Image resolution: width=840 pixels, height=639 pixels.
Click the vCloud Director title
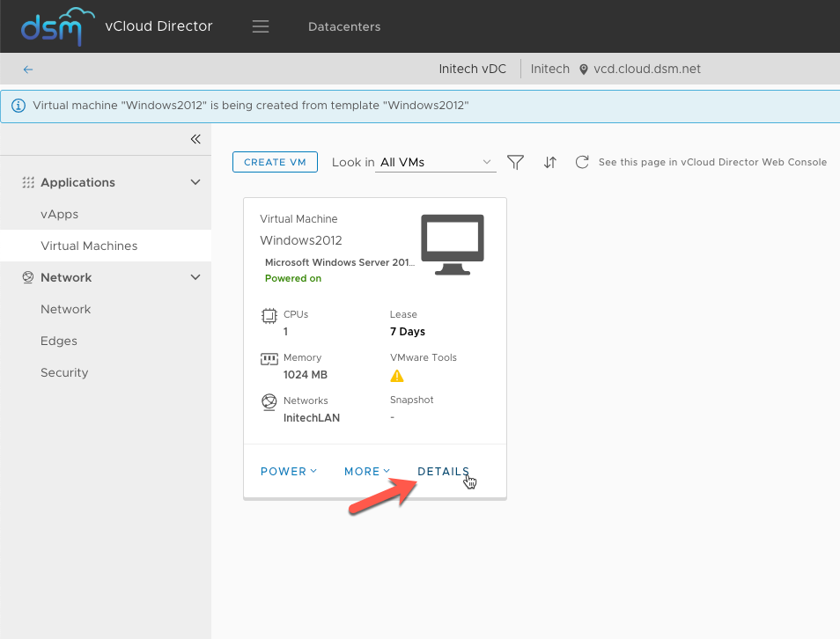(158, 26)
